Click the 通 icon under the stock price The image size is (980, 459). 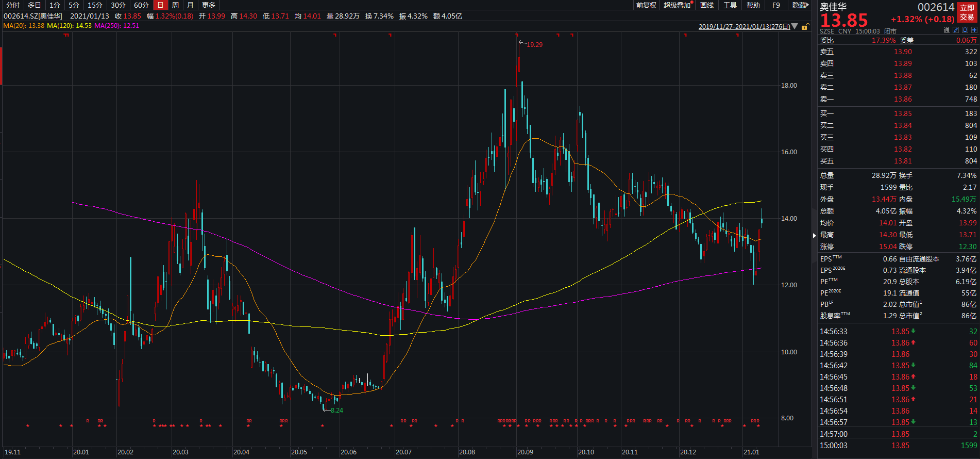click(x=947, y=30)
